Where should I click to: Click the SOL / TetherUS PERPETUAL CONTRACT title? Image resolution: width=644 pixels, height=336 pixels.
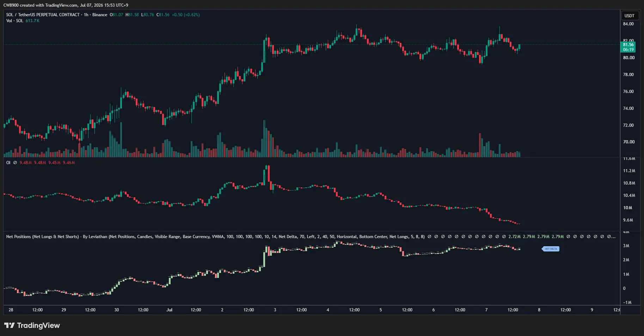point(43,15)
